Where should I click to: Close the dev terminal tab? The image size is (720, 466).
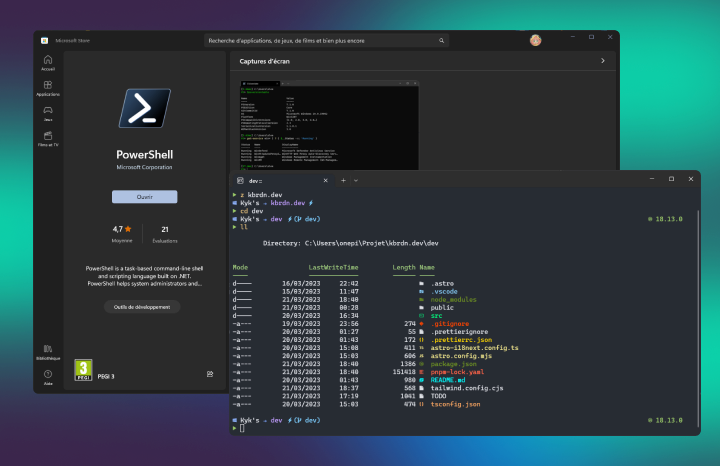[x=326, y=180]
